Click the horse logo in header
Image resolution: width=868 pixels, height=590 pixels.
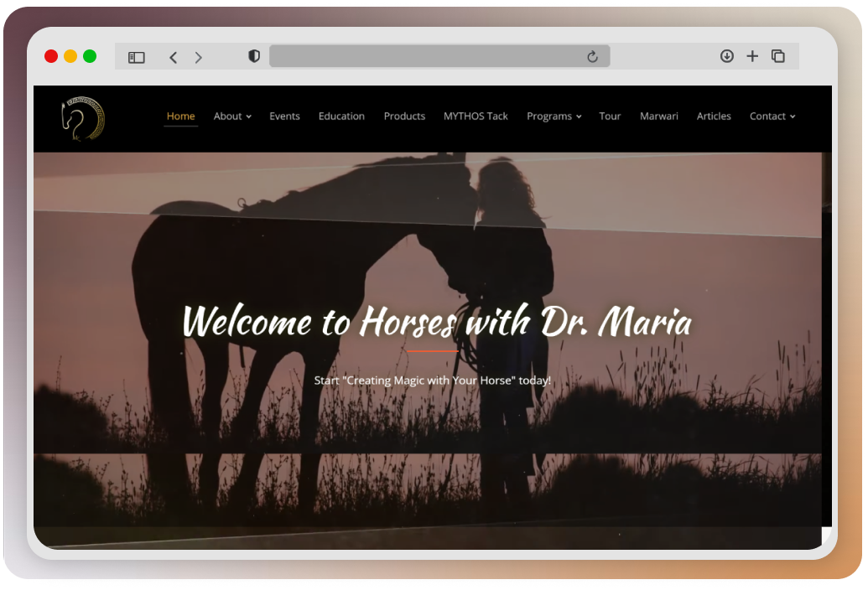coord(82,118)
